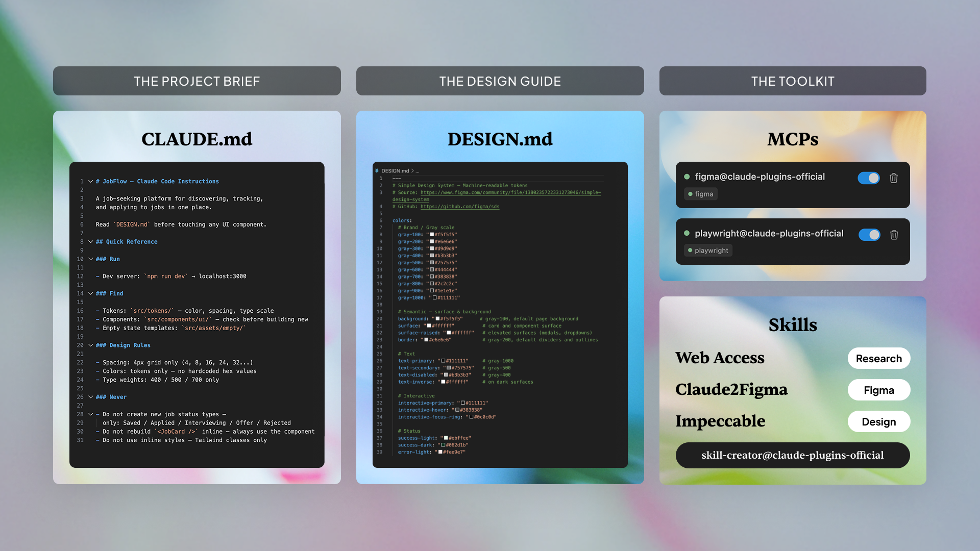980x551 pixels.
Task: Select THE DESIGN GUIDE header tab
Action: 500,81
